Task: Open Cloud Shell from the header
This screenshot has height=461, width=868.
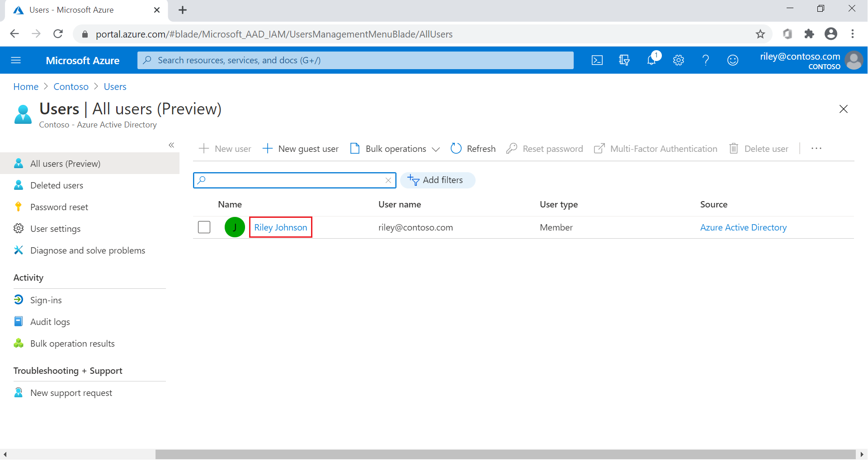Action: [597, 60]
